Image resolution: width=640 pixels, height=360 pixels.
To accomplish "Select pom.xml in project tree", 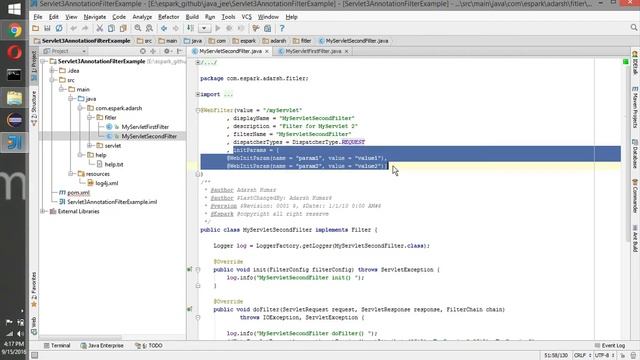I will (x=78, y=193).
